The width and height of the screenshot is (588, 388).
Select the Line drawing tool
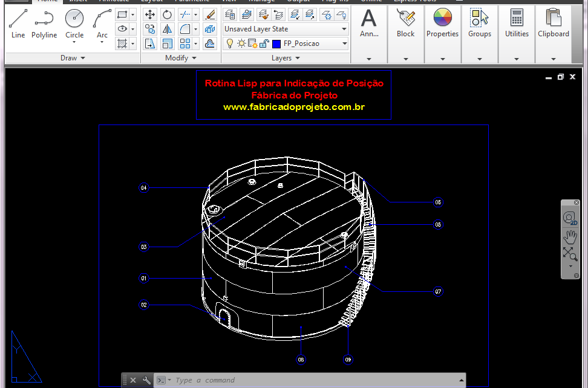click(x=18, y=24)
